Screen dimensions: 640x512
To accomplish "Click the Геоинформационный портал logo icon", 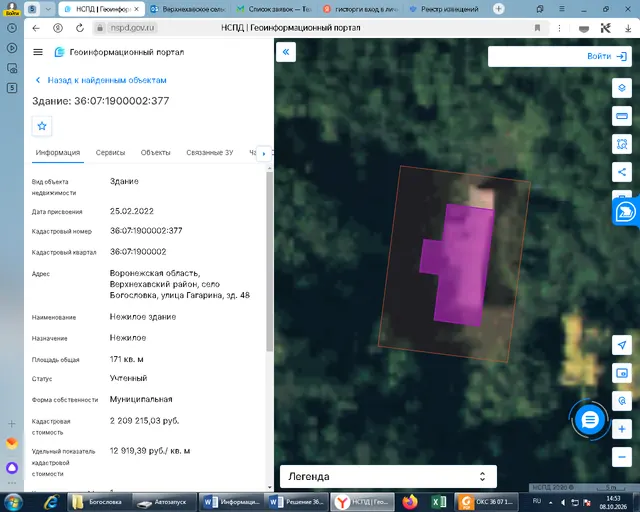I will [60, 52].
